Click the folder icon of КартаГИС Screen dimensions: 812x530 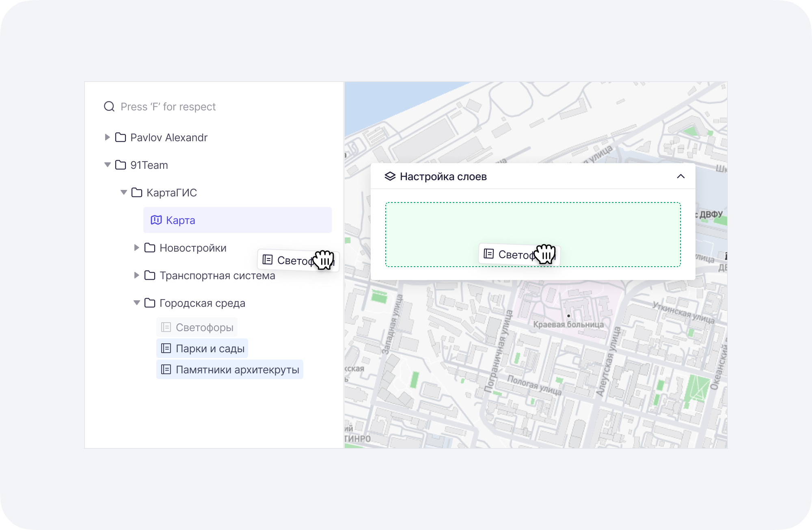(138, 192)
